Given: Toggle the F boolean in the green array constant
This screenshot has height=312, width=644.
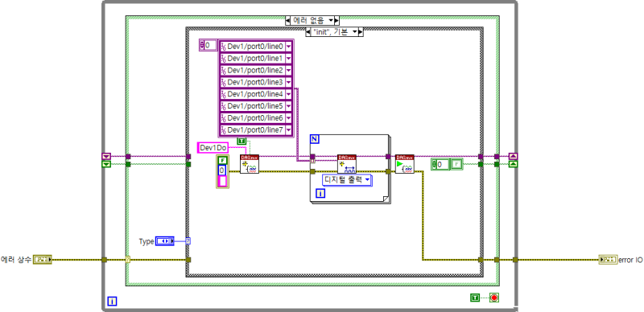Looking at the screenshot, I should tap(456, 165).
